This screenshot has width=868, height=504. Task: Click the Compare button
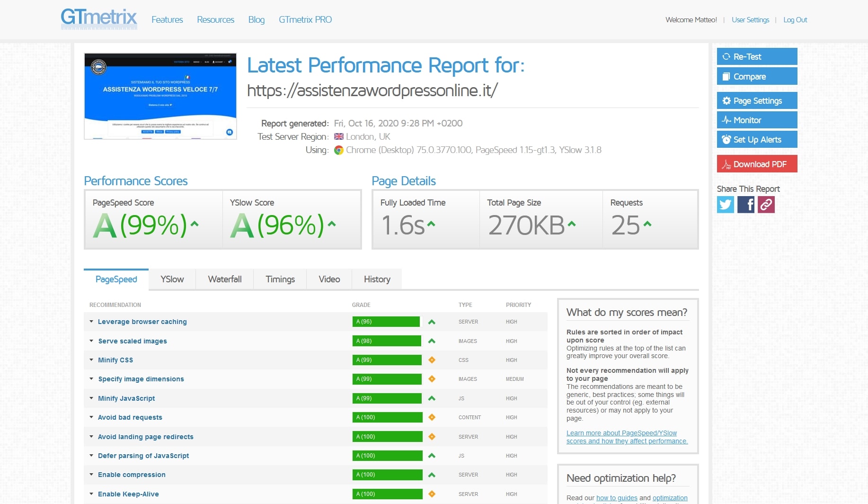pos(757,76)
